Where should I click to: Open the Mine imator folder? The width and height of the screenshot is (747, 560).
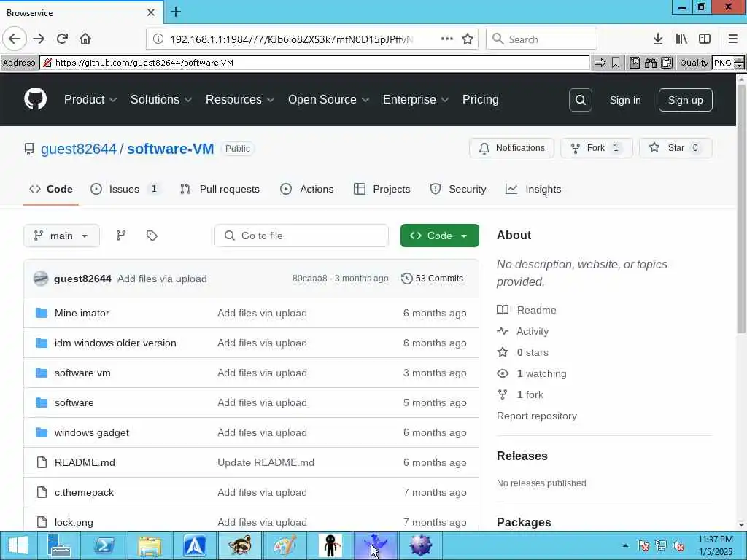point(82,313)
